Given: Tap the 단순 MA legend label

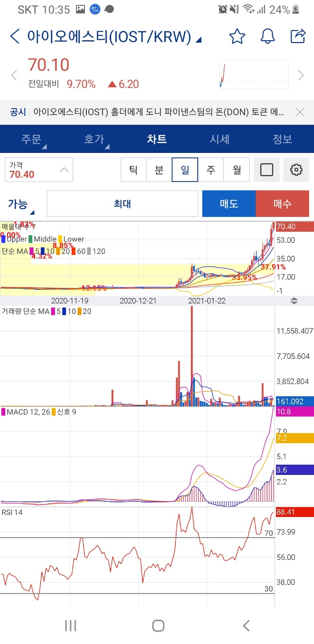Looking at the screenshot, I should (15, 251).
